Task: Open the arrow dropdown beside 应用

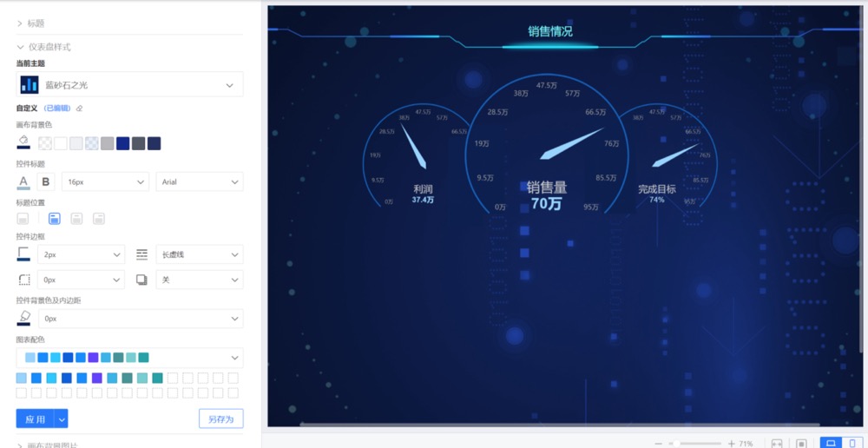Action: [62, 419]
